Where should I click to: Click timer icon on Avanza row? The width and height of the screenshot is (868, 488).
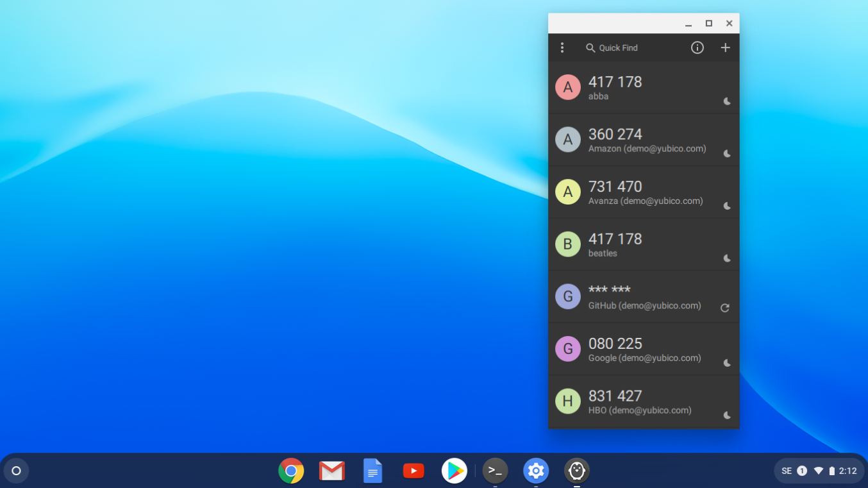[x=727, y=206]
